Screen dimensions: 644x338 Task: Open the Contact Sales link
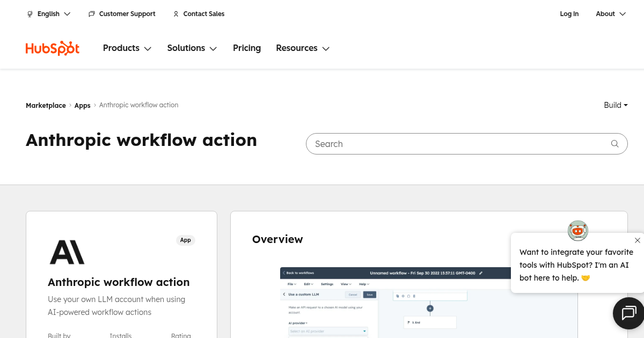tap(199, 14)
